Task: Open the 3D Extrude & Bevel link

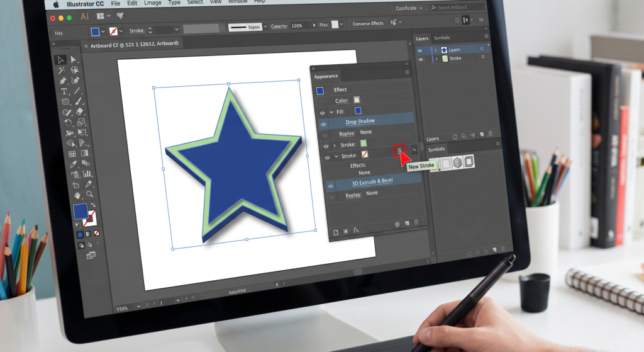Action: tap(372, 182)
